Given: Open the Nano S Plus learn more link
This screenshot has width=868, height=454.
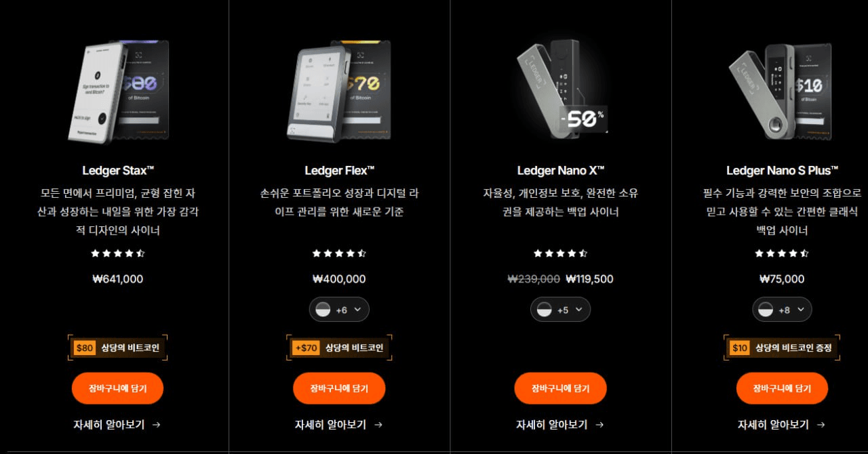Looking at the screenshot, I should pos(782,425).
